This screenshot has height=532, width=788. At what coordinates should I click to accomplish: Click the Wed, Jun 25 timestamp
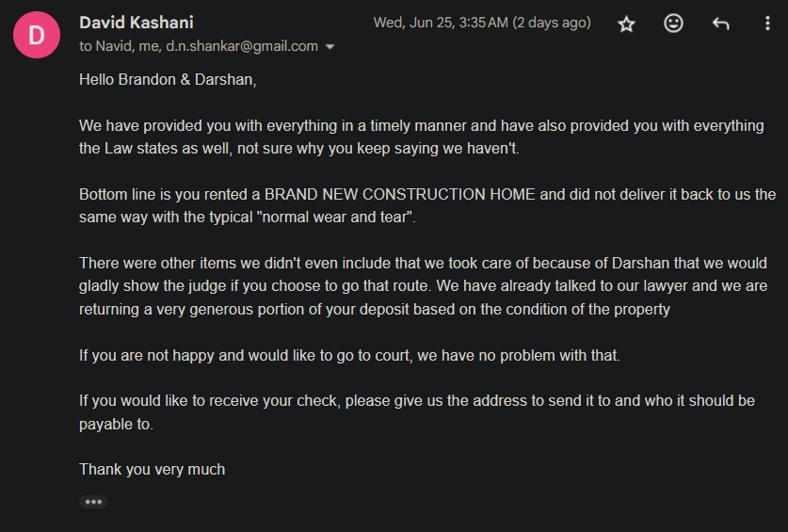click(441, 23)
